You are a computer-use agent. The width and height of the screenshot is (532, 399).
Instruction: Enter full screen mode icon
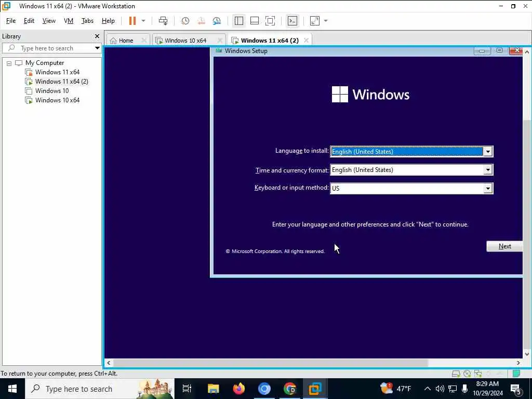[270, 21]
